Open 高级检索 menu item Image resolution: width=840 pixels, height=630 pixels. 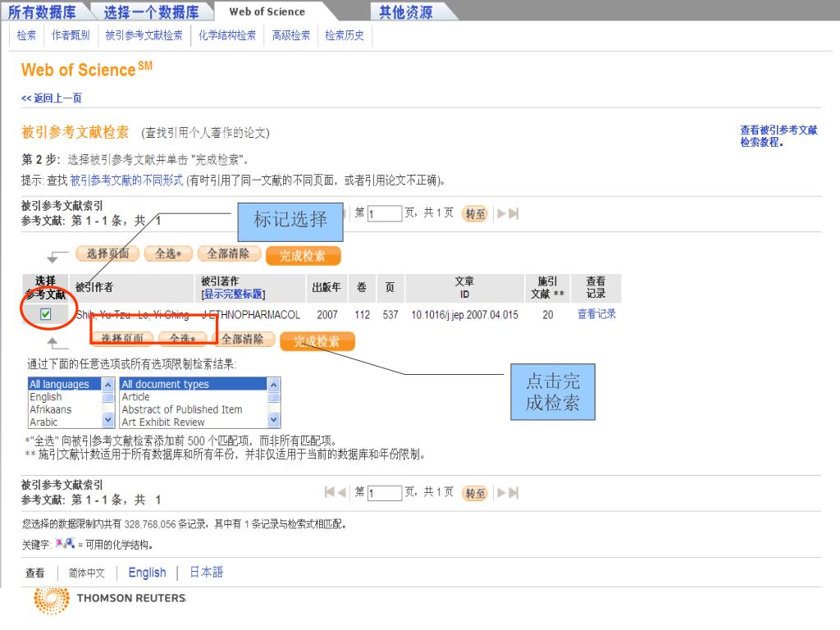point(291,35)
